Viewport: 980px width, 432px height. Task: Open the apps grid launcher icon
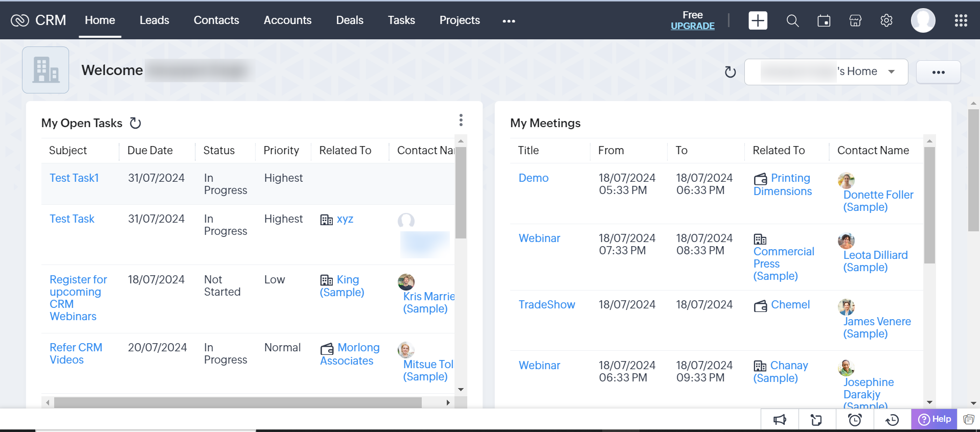(961, 20)
